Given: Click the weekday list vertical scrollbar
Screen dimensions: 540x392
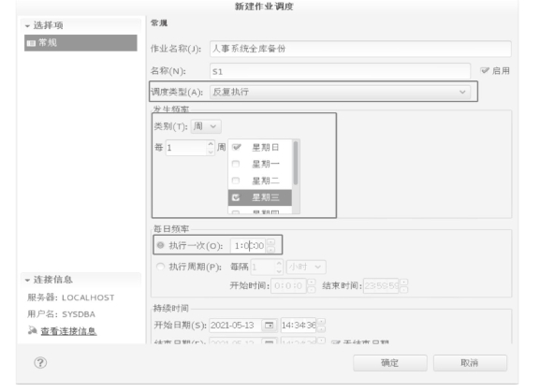Looking at the screenshot, I should [x=296, y=163].
